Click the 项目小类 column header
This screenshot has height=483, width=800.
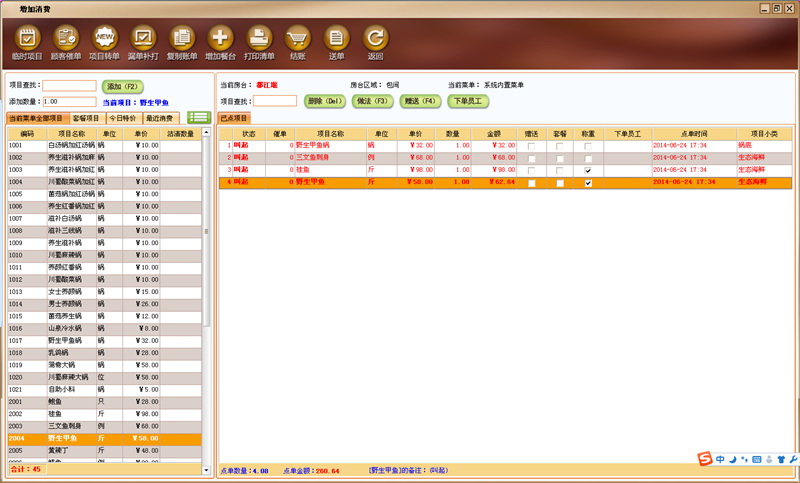(x=764, y=134)
